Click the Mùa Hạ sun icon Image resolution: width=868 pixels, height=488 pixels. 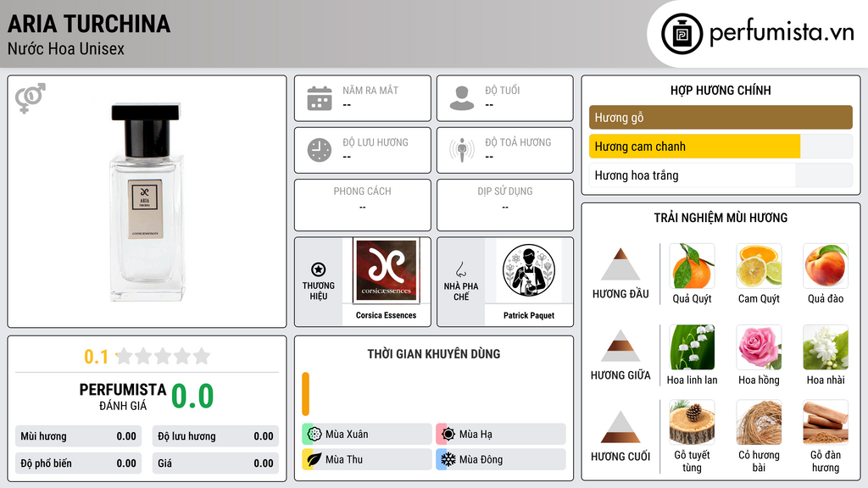(448, 434)
